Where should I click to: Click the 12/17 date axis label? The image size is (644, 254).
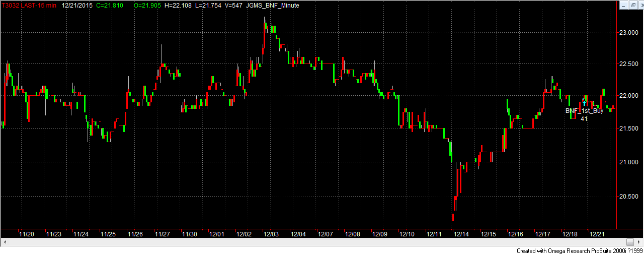(543, 234)
